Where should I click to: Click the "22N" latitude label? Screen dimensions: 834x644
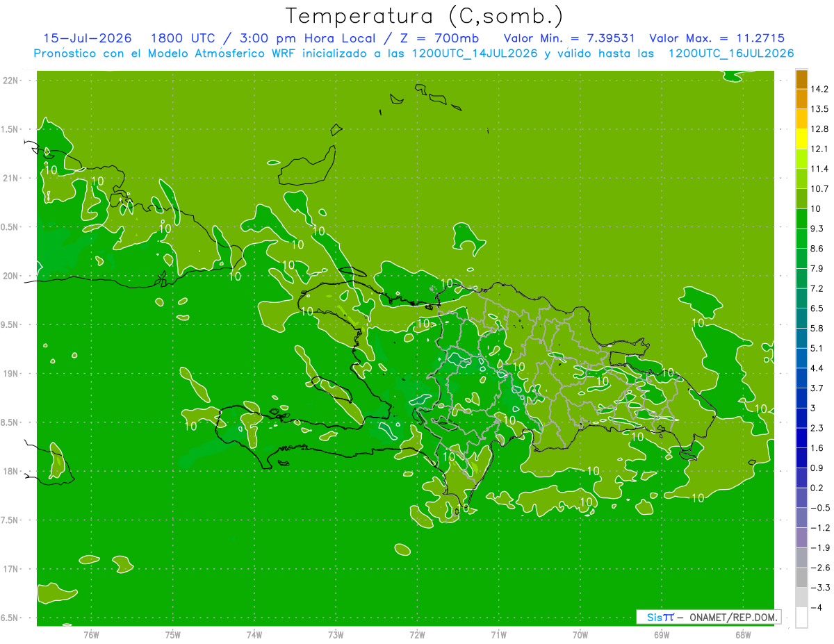pyautogui.click(x=12, y=81)
